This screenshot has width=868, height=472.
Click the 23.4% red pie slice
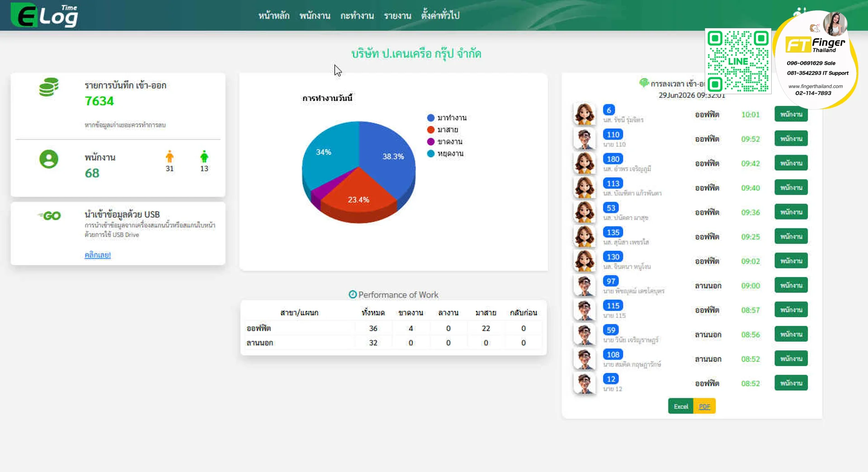(359, 195)
